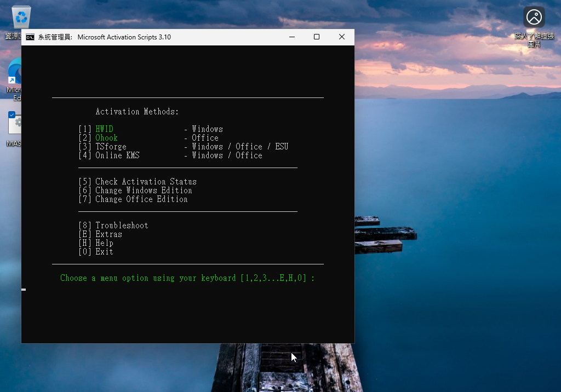Select the MAS script file icon on desktop
This screenshot has height=392, width=561.
(x=15, y=124)
